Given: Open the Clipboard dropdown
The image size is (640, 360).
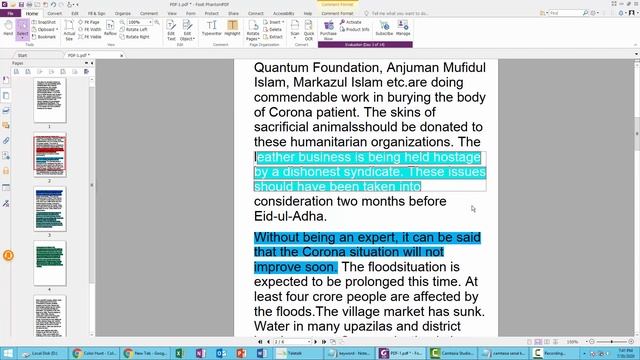Looking at the screenshot, I should click(45, 29).
